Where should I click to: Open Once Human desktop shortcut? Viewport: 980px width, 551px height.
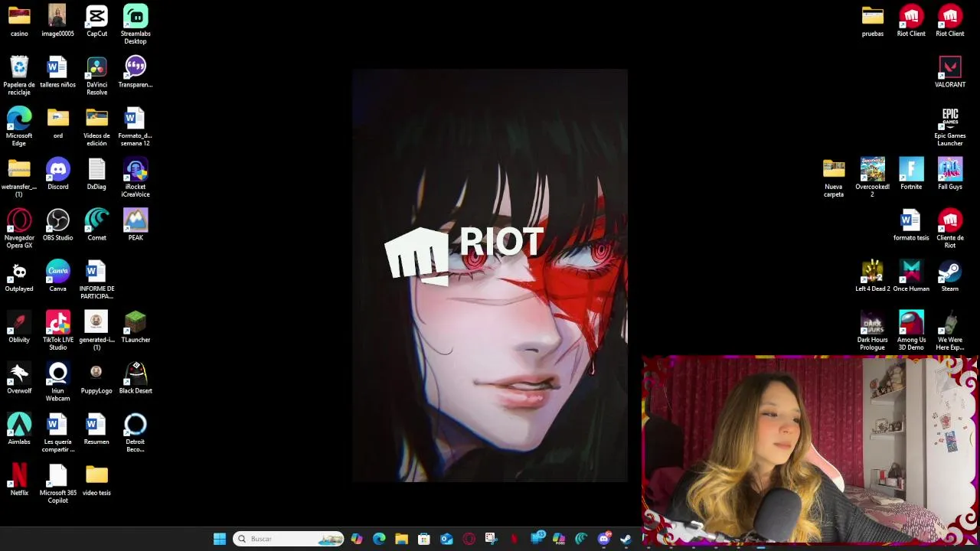[911, 276]
